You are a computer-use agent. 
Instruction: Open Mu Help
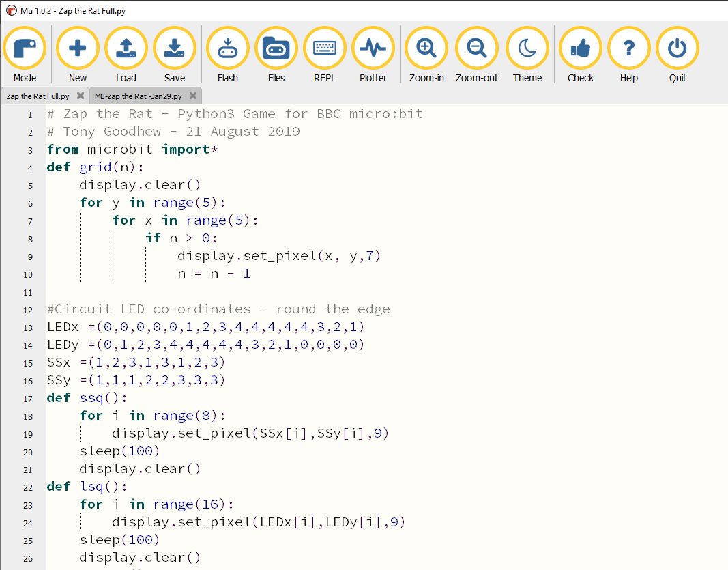click(x=629, y=49)
